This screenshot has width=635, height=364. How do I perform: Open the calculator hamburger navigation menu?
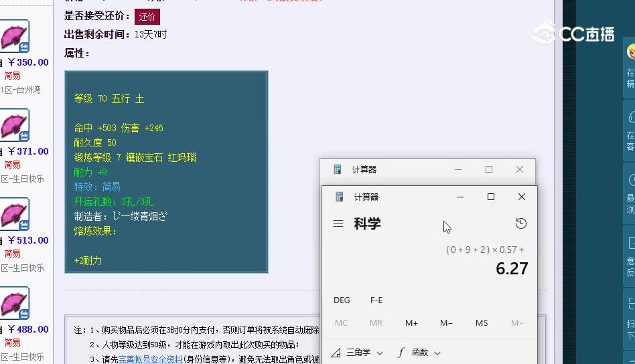[338, 223]
